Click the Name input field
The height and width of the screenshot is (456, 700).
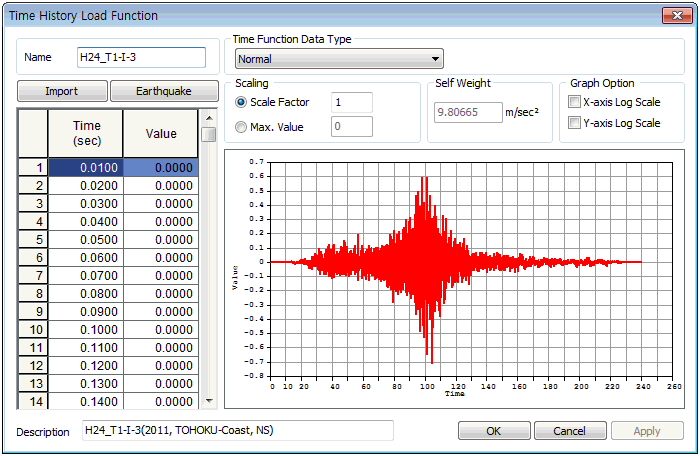point(141,58)
